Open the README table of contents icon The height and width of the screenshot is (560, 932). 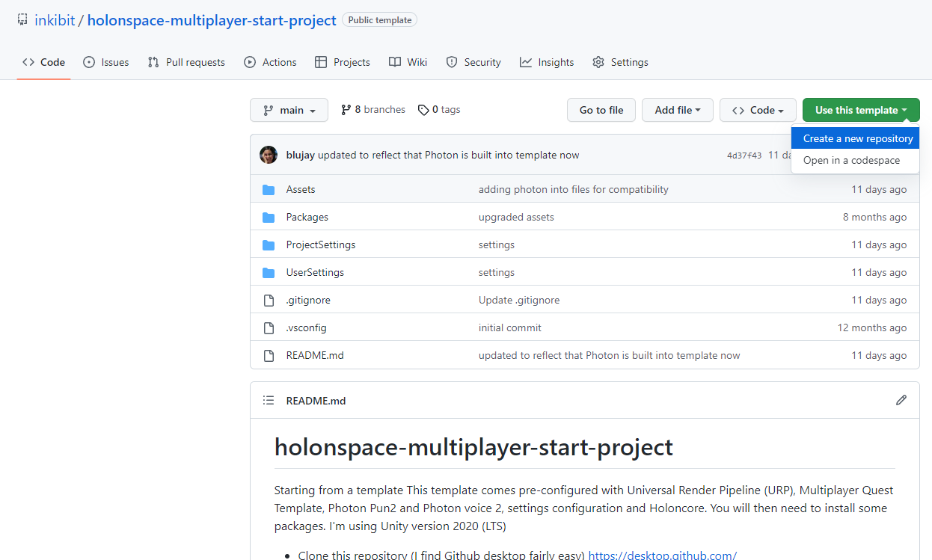click(269, 401)
